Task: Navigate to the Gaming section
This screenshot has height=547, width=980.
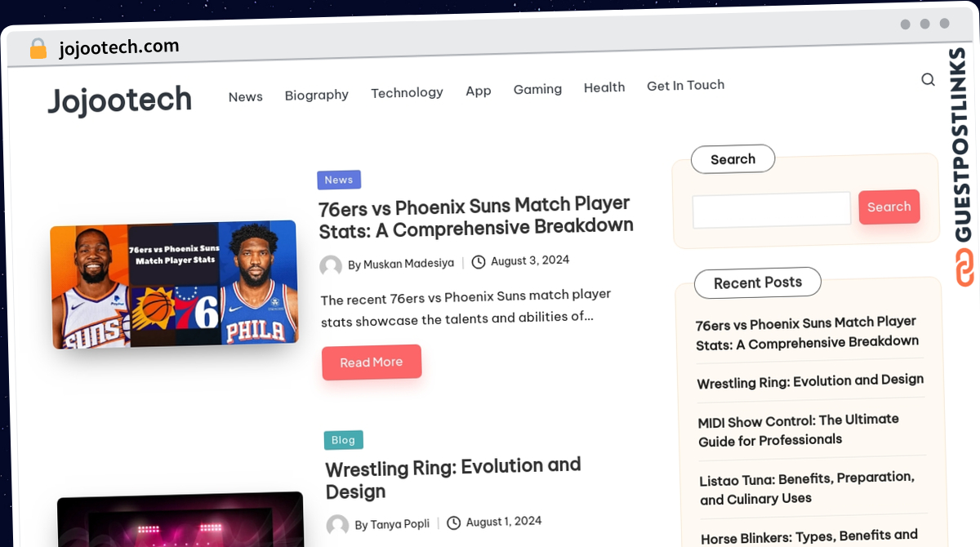Action: pyautogui.click(x=537, y=89)
